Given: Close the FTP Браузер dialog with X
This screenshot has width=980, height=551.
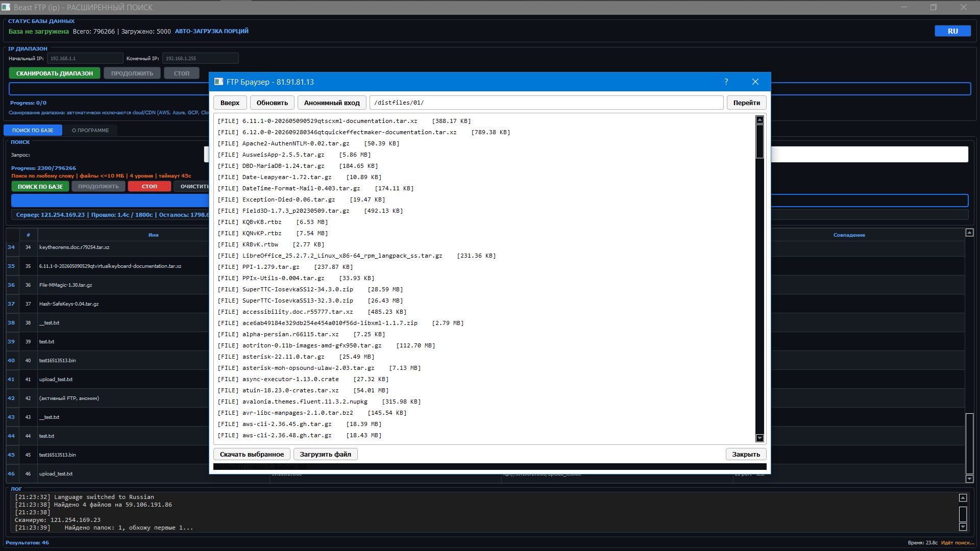Looking at the screenshot, I should click(x=755, y=82).
